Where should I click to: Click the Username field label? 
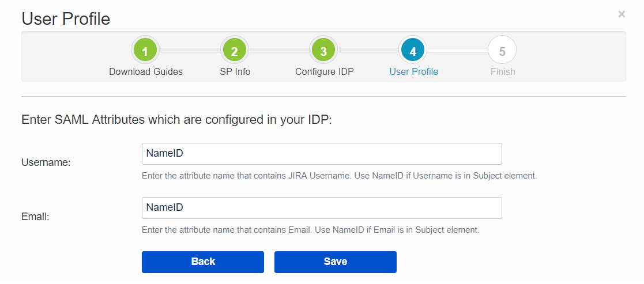[46, 162]
